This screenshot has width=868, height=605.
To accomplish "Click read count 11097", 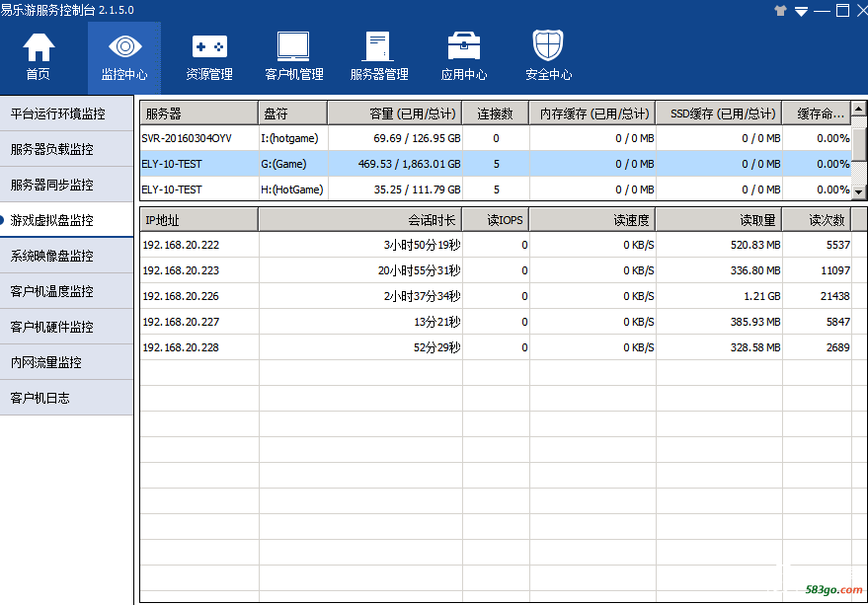I will pyautogui.click(x=835, y=270).
